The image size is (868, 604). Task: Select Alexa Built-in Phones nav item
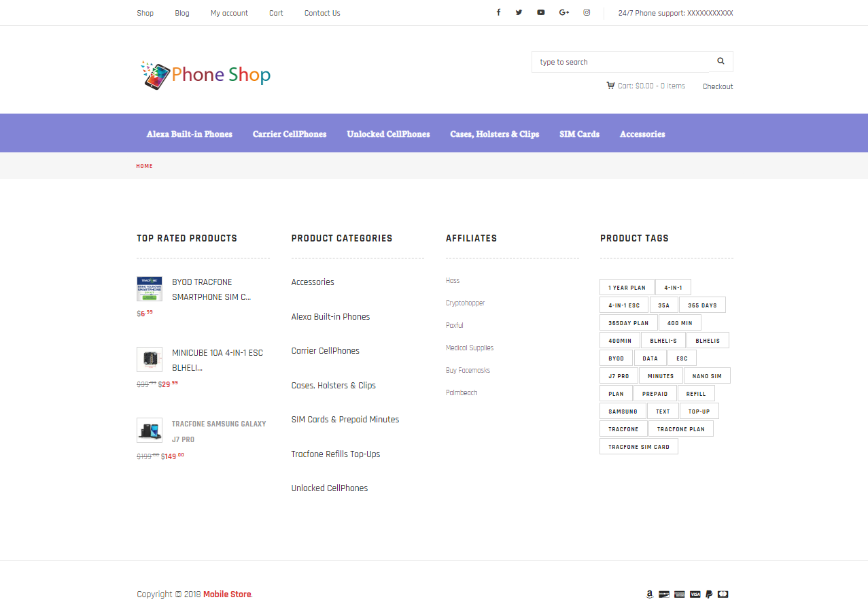[190, 134]
